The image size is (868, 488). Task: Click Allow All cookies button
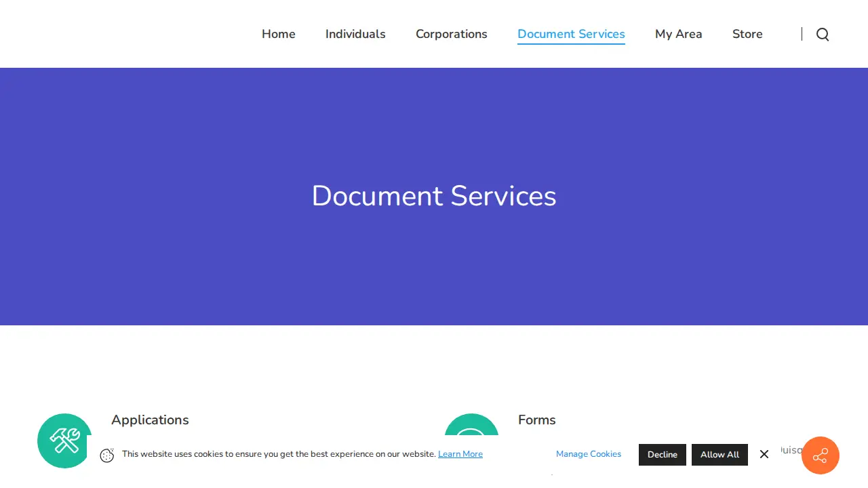pos(719,455)
